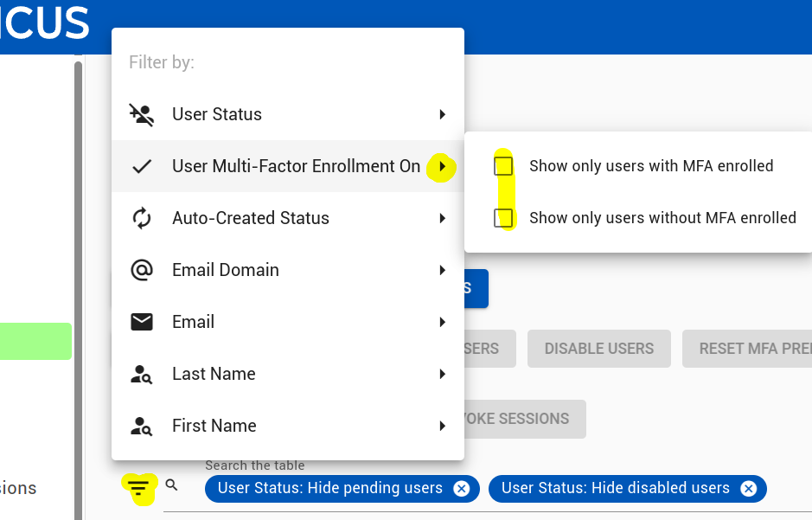The width and height of the screenshot is (812, 520).
Task: Select User Status filter entry
Action: (x=288, y=114)
